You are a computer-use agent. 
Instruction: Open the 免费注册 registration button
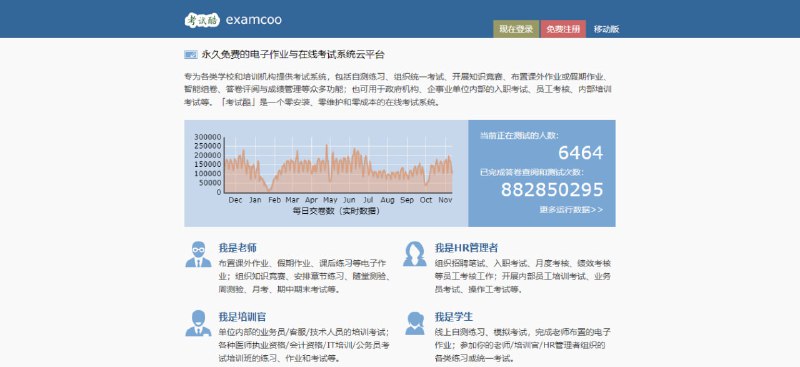click(563, 29)
